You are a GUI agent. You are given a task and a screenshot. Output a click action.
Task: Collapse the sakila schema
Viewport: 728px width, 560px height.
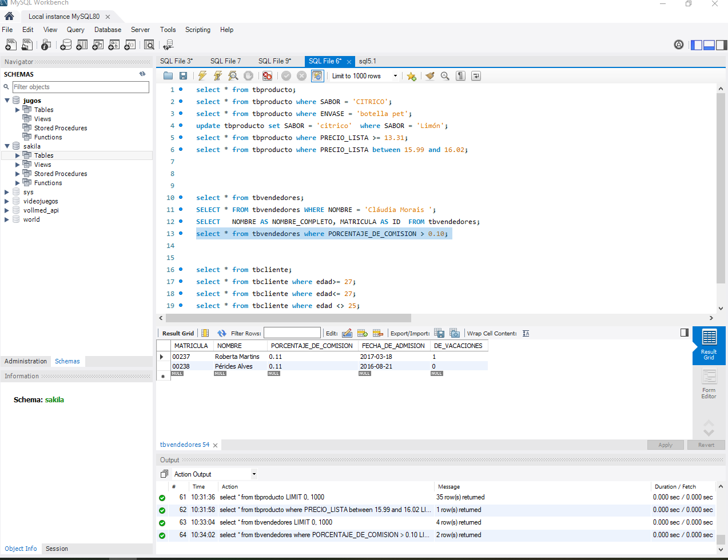click(7, 146)
